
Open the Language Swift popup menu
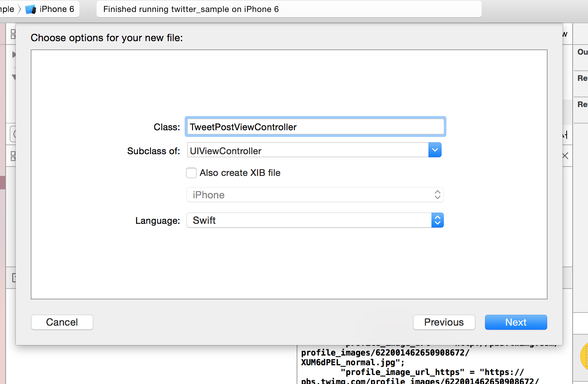[315, 220]
